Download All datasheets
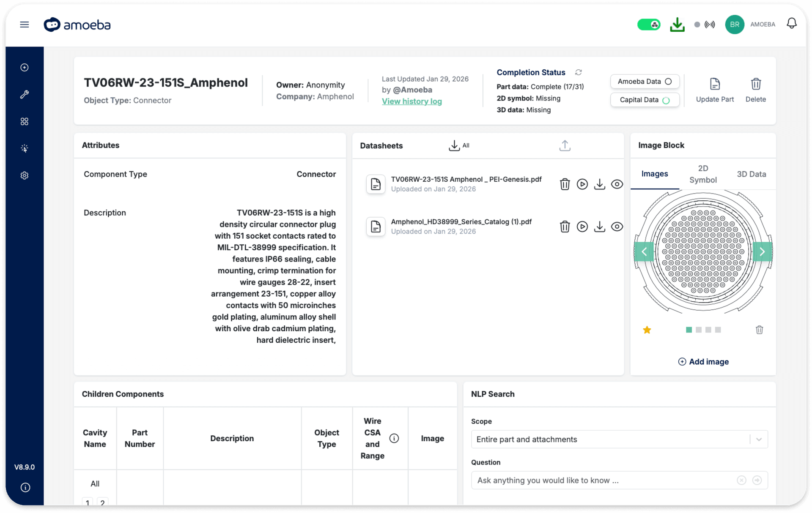The width and height of the screenshot is (812, 513). 459,145
